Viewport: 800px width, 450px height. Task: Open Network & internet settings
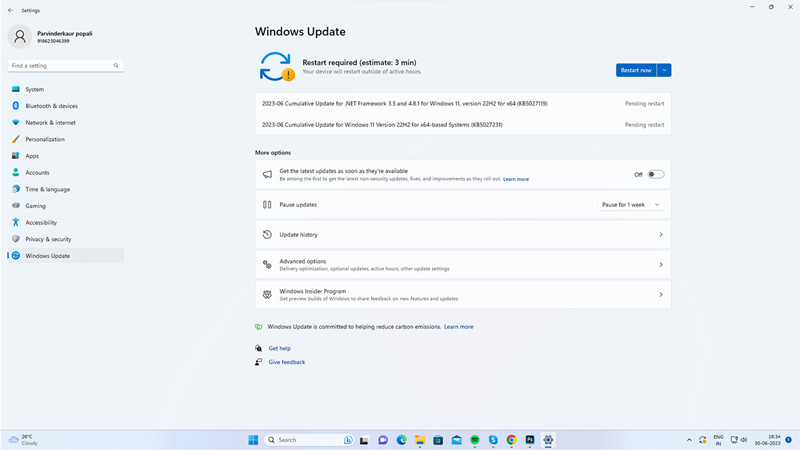click(65, 122)
